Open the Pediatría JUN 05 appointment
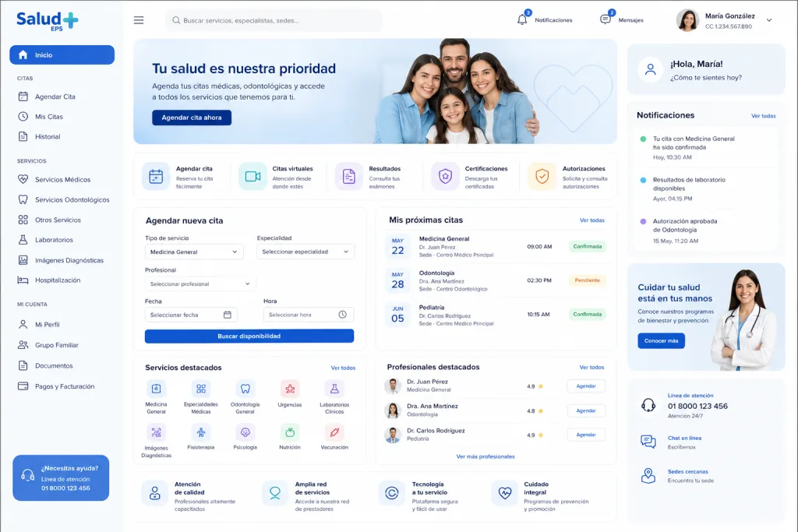 click(x=496, y=315)
